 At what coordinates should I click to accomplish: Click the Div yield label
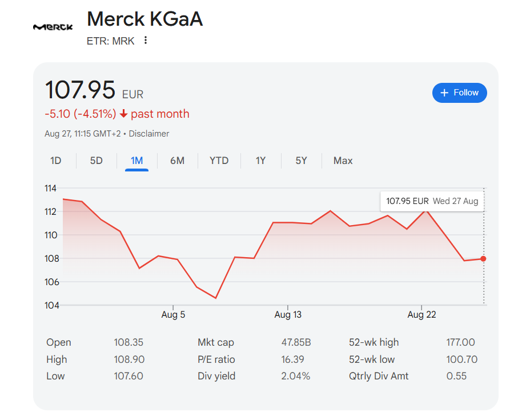click(216, 376)
